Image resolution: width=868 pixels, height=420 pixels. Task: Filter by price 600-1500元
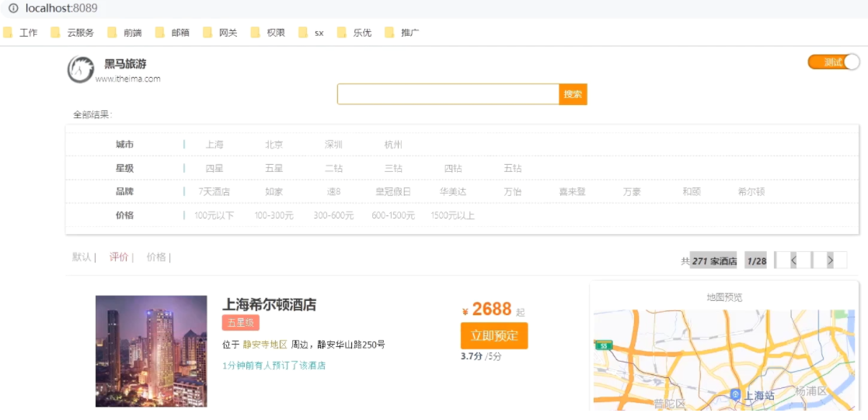pyautogui.click(x=393, y=215)
